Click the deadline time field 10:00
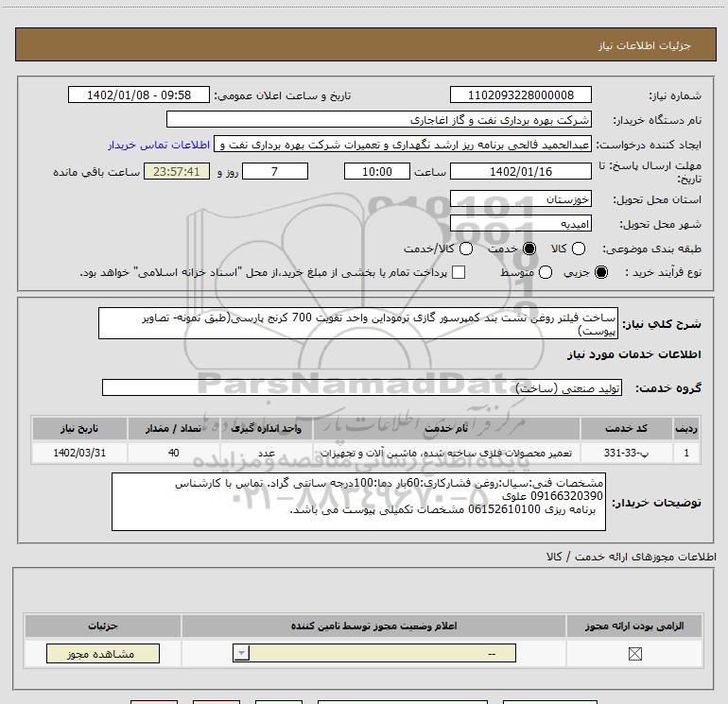Viewport: 728px width, 704px height. pos(377,171)
